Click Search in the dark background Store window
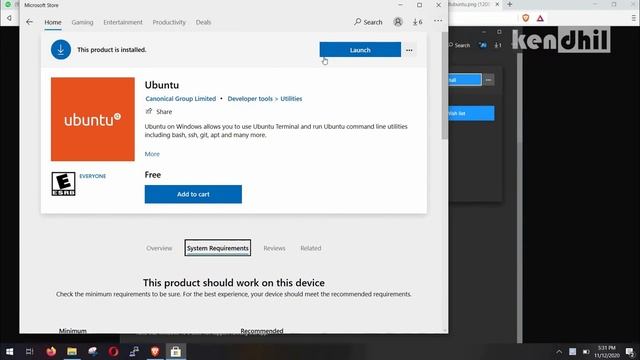The height and width of the screenshot is (360, 640). 460,45
